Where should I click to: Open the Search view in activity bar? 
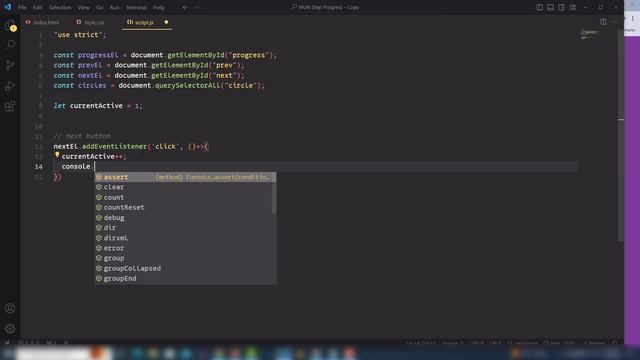click(x=10, y=44)
